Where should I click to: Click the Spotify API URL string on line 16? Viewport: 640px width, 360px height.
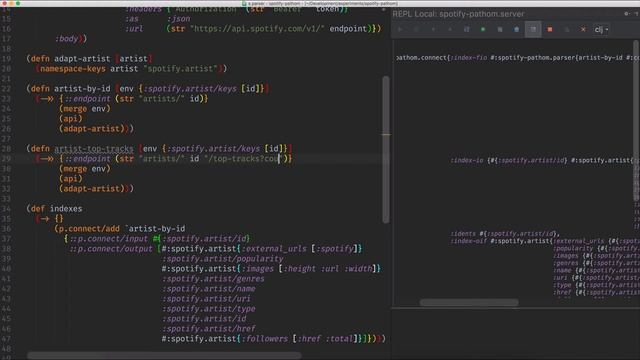coord(258,29)
